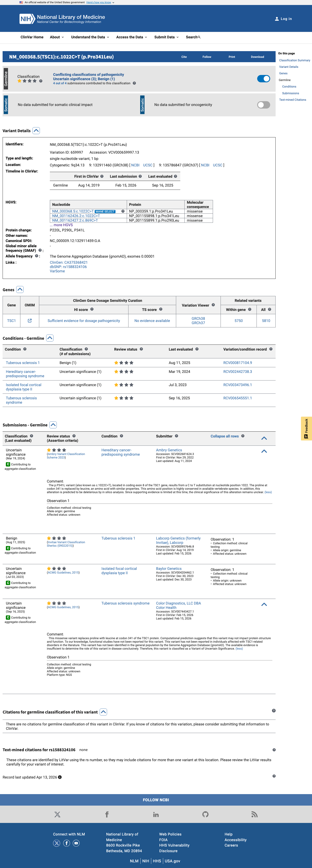
Task: Click help icon beside Submitter column header
Action: [177, 436]
